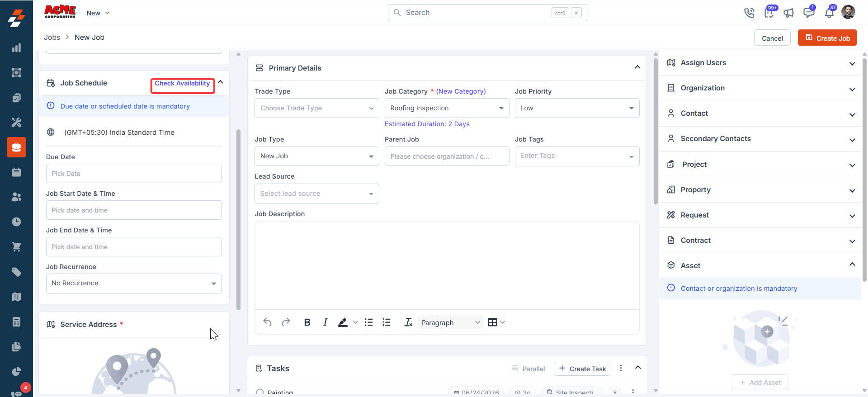Image resolution: width=868 pixels, height=397 pixels.
Task: Open the calculator sidebar icon
Action: point(16,321)
